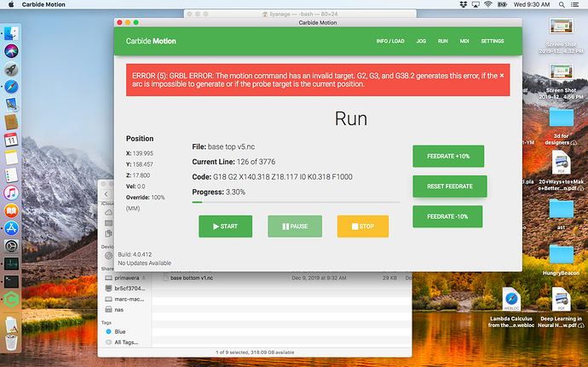Click the AirPlay display icon

pos(476,4)
